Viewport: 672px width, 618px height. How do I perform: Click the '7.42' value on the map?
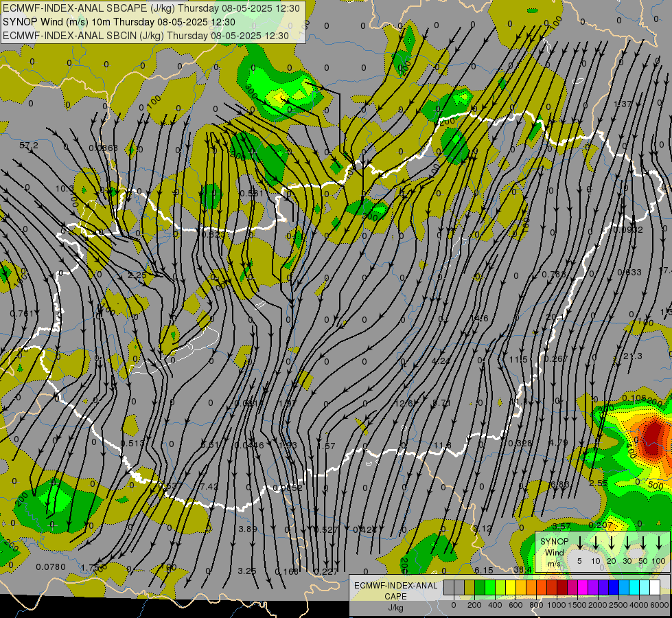click(209, 486)
